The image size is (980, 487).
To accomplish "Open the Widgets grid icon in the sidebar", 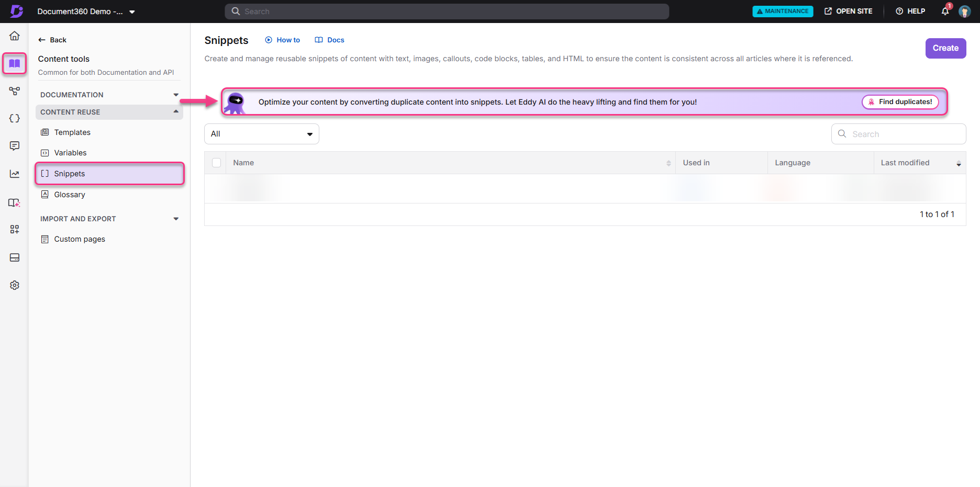I will (x=14, y=229).
